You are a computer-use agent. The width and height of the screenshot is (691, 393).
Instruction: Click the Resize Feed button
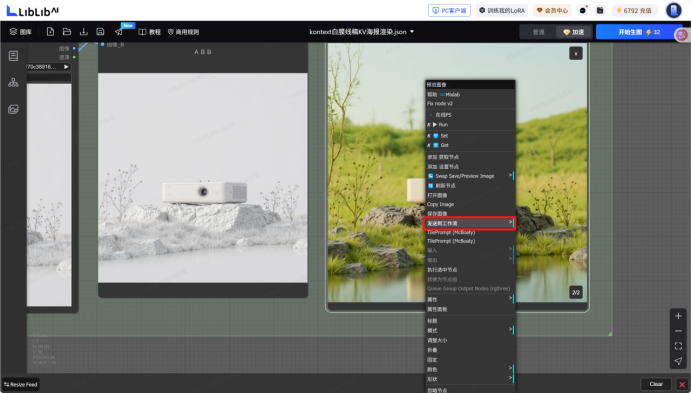click(21, 384)
